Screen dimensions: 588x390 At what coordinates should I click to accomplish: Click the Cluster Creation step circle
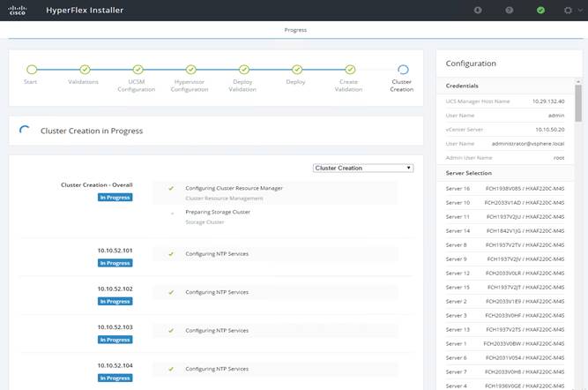point(403,70)
